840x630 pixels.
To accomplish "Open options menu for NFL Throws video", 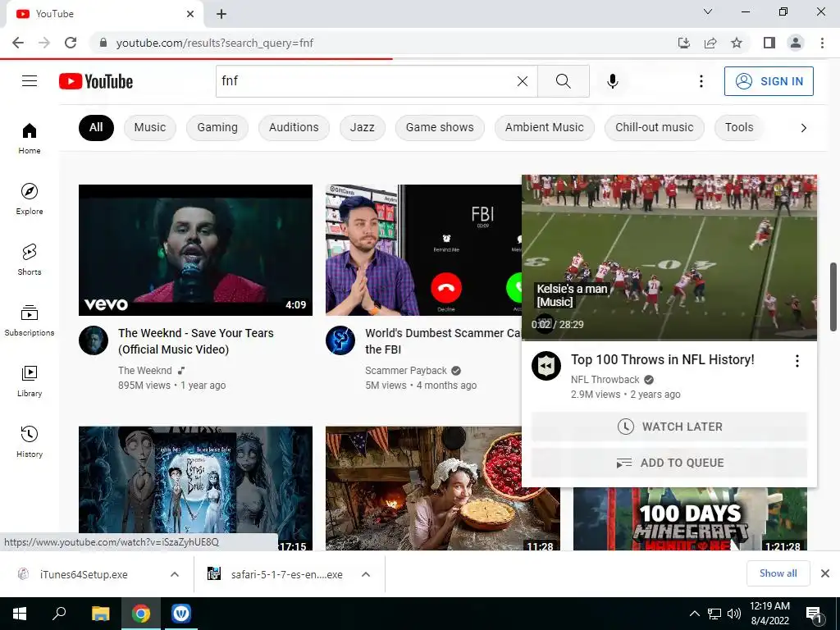I will click(x=797, y=361).
